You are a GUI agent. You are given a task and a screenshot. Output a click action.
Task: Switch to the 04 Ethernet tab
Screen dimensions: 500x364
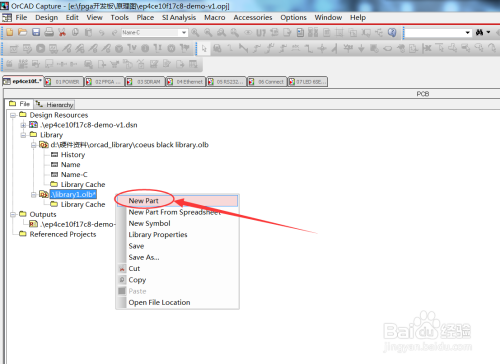click(186, 82)
